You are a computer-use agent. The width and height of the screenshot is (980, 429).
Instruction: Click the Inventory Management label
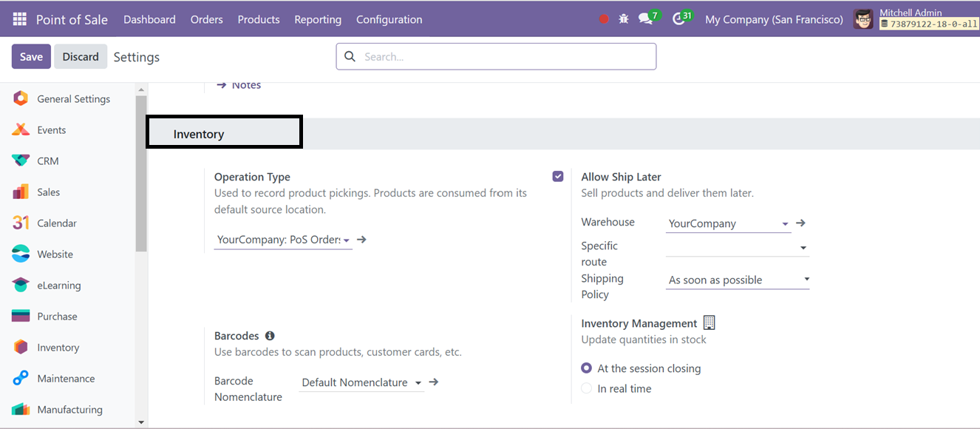[x=639, y=323]
